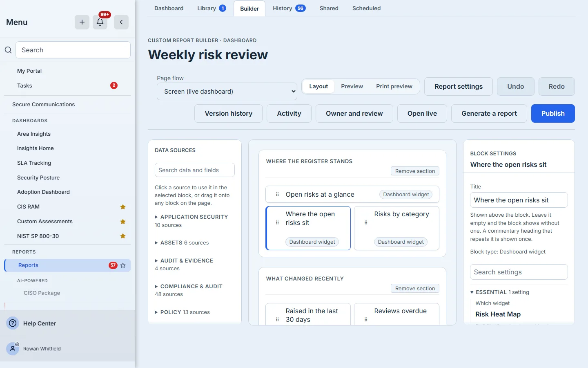
Task: Star the Reports menu item
Action: pyautogui.click(x=123, y=265)
